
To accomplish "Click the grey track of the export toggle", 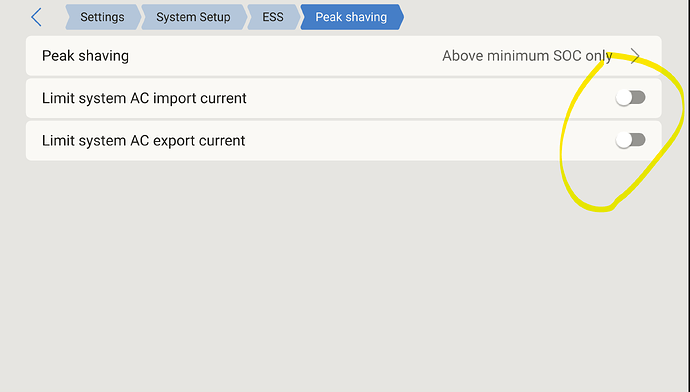I will click(639, 140).
